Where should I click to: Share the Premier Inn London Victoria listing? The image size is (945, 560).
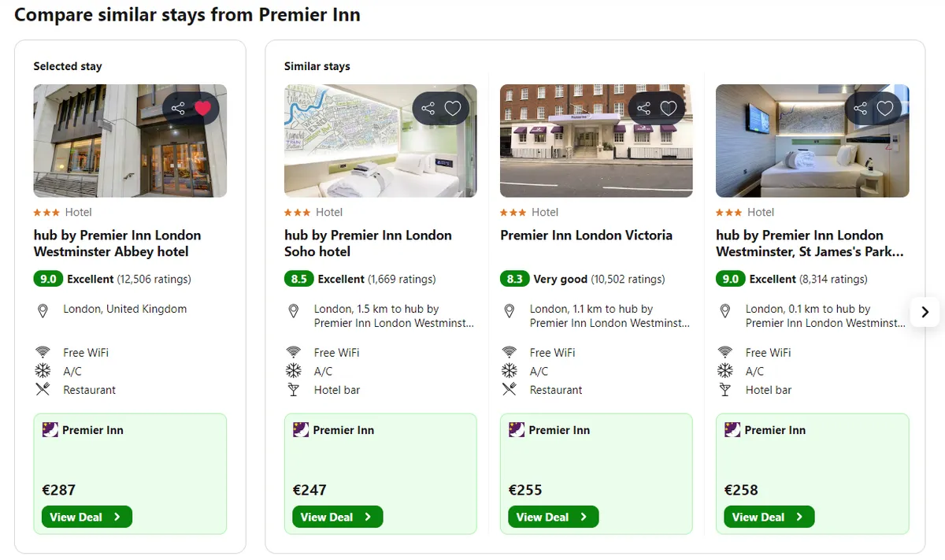pos(644,109)
